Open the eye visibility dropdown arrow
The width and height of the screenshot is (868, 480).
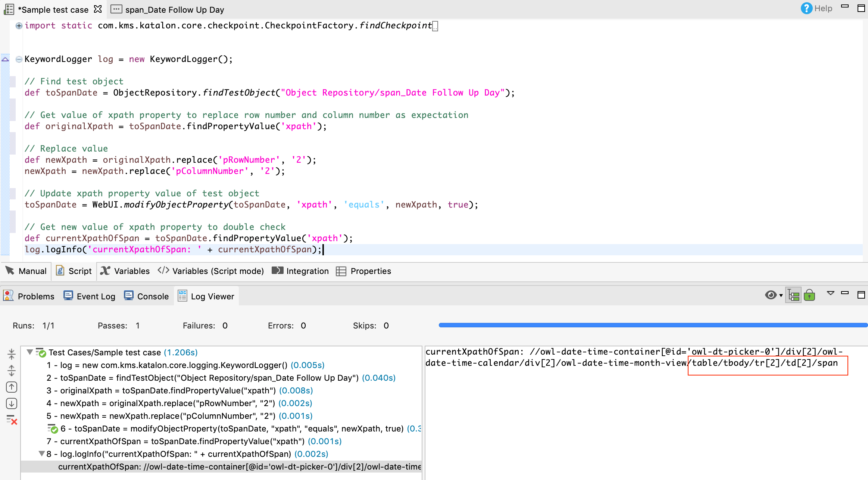pyautogui.click(x=781, y=296)
